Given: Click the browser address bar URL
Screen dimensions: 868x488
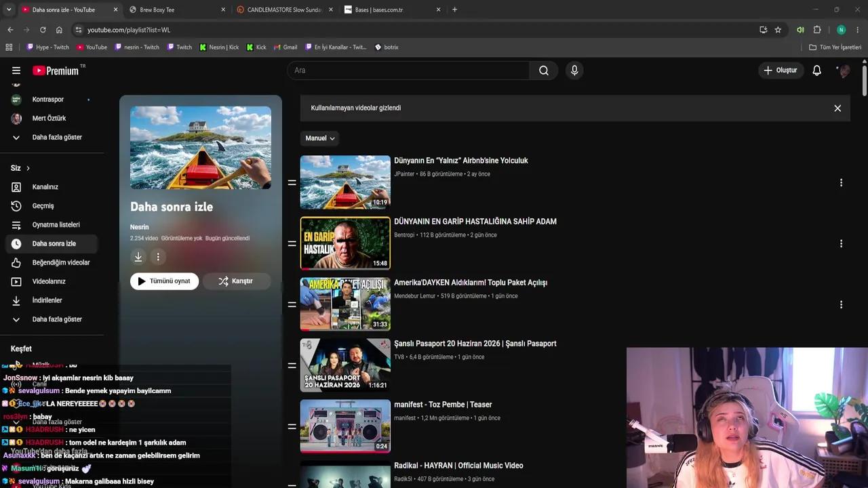Looking at the screenshot, I should pyautogui.click(x=129, y=30).
